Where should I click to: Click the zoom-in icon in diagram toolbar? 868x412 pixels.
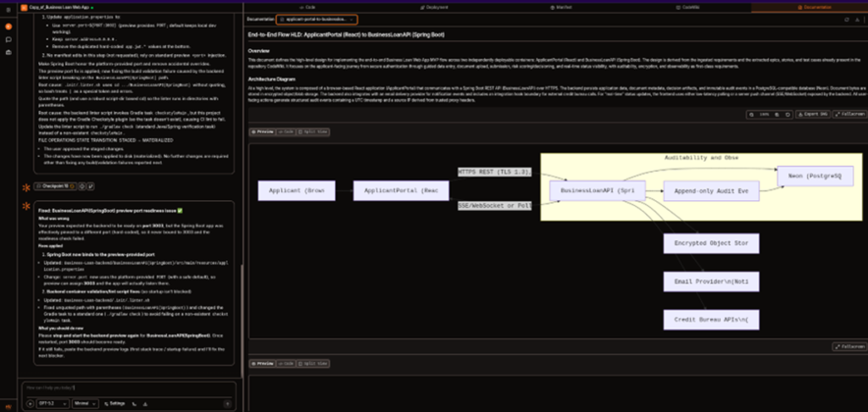tap(777, 114)
